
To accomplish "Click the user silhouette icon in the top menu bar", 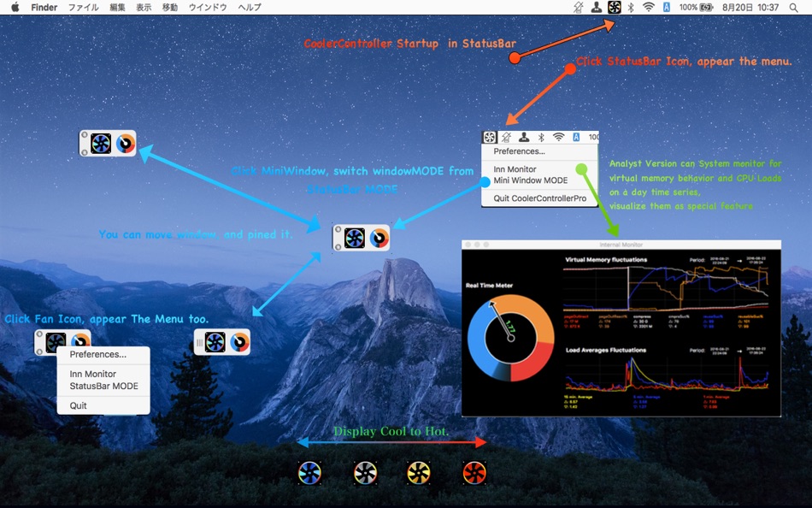I will (x=597, y=7).
